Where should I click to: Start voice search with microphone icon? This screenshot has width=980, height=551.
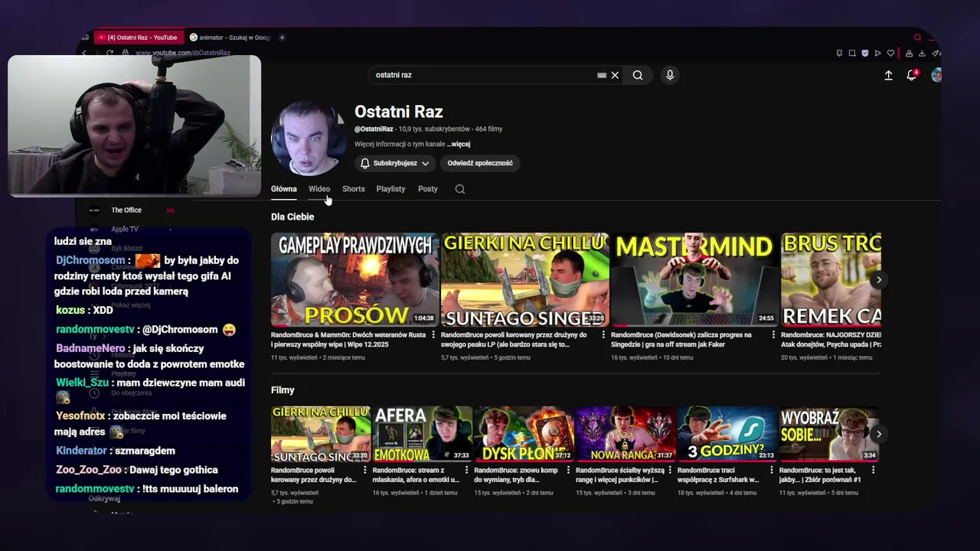(x=670, y=75)
